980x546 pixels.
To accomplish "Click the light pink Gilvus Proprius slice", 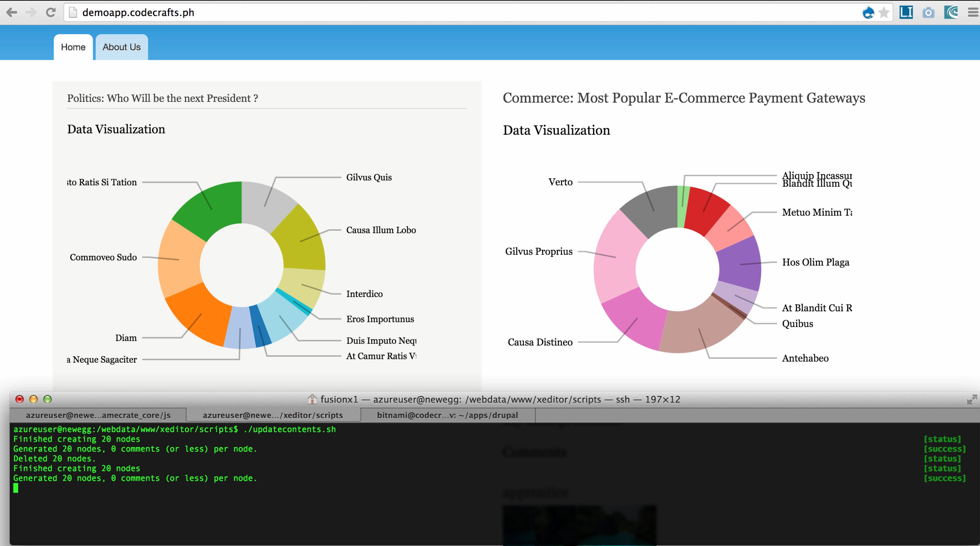I will tap(616, 257).
